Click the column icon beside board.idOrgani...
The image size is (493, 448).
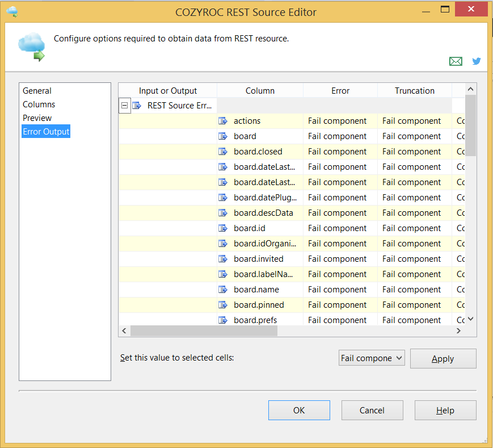(223, 244)
